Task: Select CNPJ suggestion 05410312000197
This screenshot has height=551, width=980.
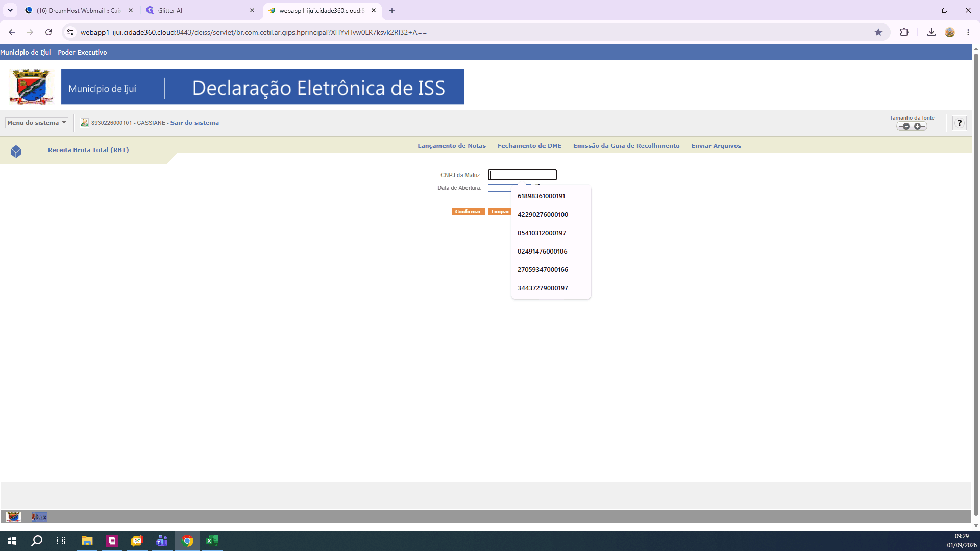Action: tap(551, 233)
